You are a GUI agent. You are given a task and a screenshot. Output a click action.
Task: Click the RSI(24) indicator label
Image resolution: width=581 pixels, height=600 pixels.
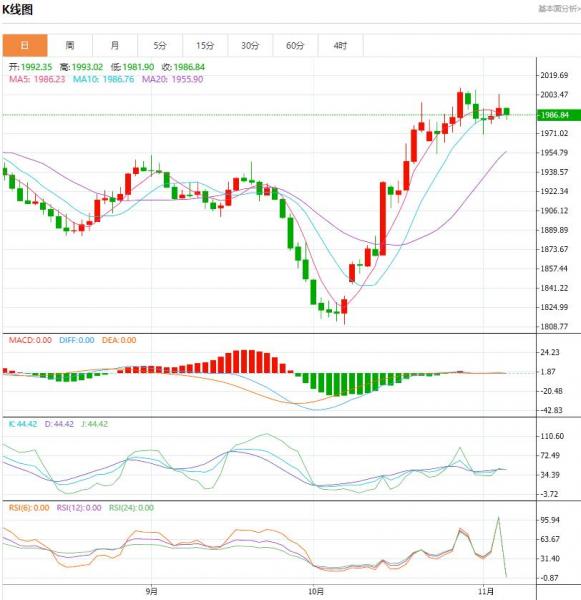pyautogui.click(x=131, y=508)
